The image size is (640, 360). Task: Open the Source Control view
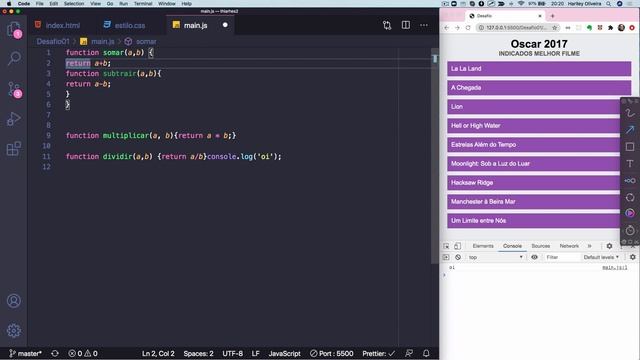[x=14, y=89]
